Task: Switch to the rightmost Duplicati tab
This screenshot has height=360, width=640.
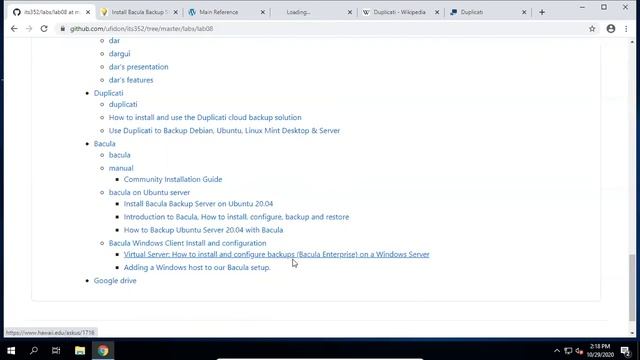Action: coord(487,12)
